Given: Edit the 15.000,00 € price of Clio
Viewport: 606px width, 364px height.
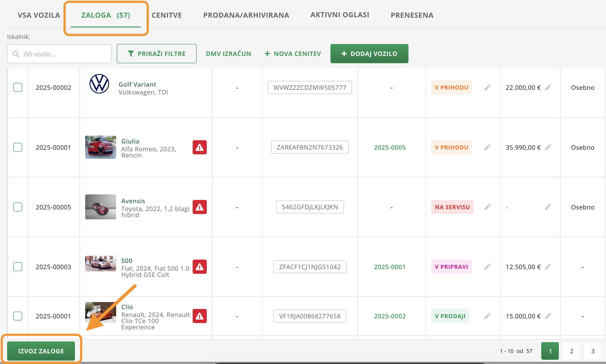Looking at the screenshot, I should point(548,316).
